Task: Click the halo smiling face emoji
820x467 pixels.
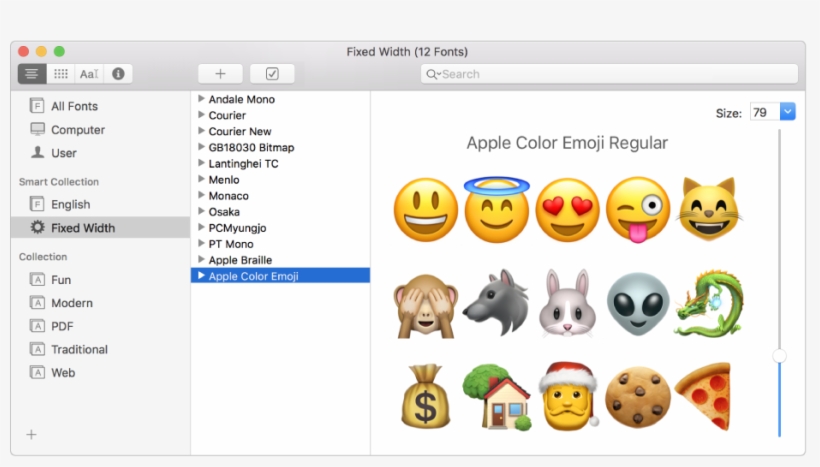Action: (x=497, y=210)
